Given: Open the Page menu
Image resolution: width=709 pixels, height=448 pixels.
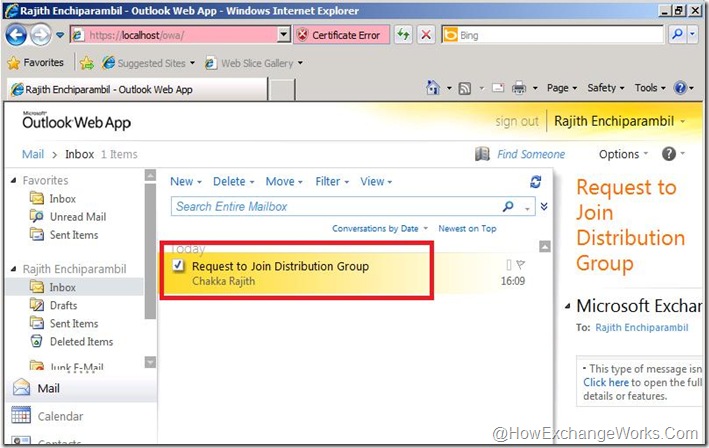Looking at the screenshot, I should [562, 88].
